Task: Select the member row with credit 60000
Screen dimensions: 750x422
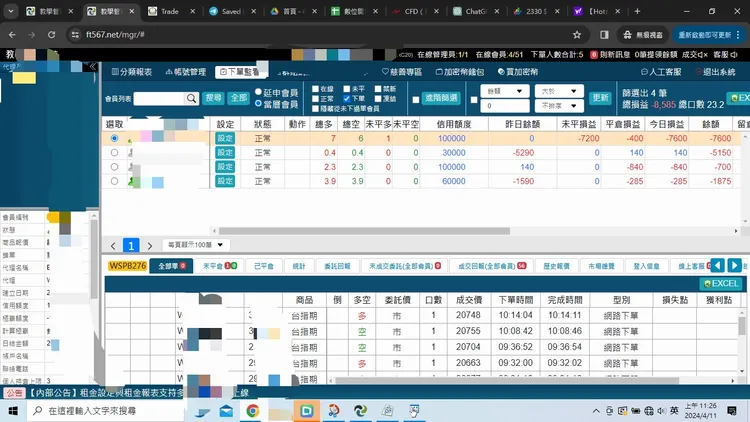Action: pos(114,181)
